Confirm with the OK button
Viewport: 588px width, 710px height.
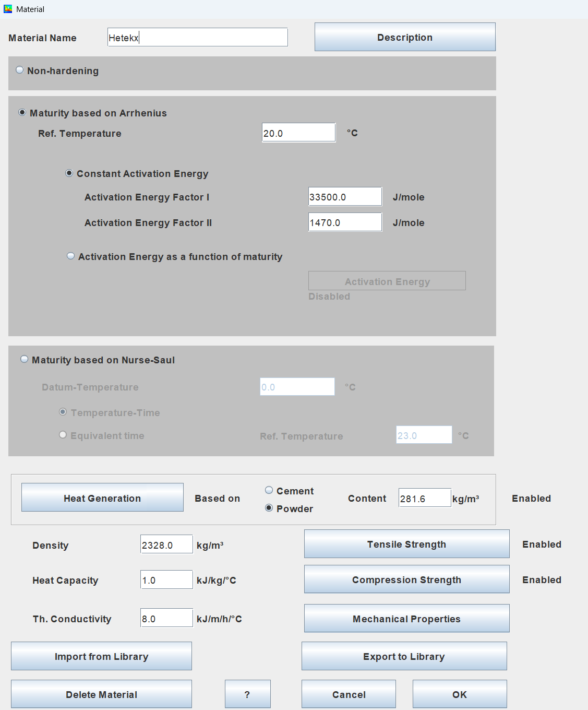[459, 694]
